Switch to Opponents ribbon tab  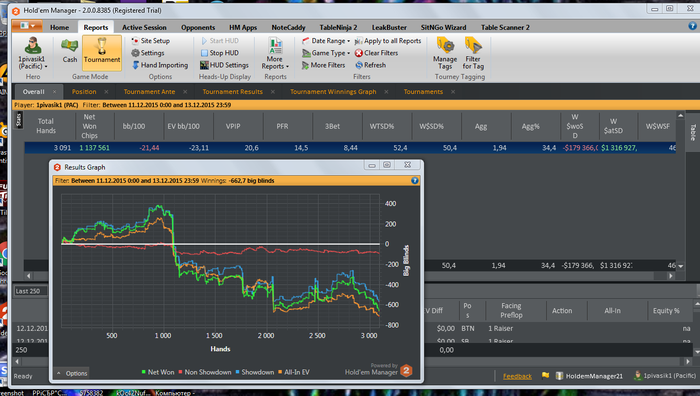(198, 27)
